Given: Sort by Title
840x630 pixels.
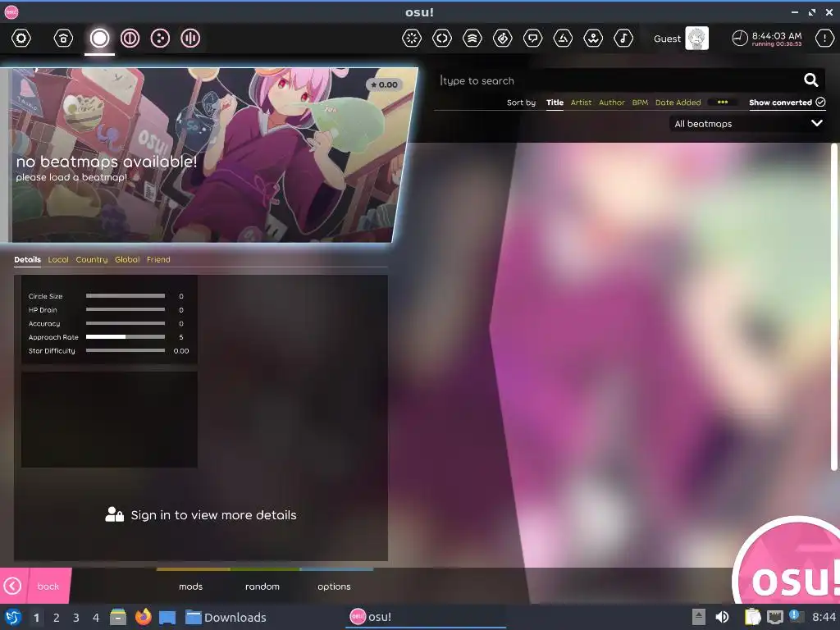Looking at the screenshot, I should point(555,103).
